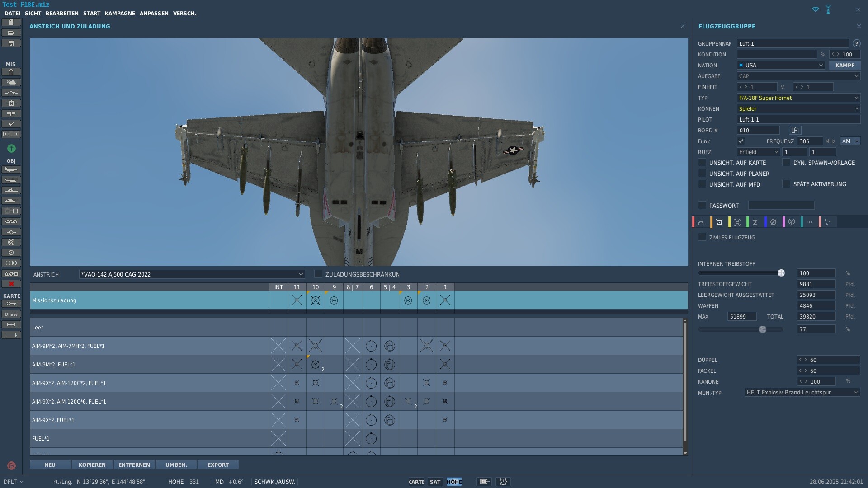This screenshot has height=488, width=868.
Task: Enable the Zuladungsbeschränkung checkbox
Action: [x=318, y=274]
